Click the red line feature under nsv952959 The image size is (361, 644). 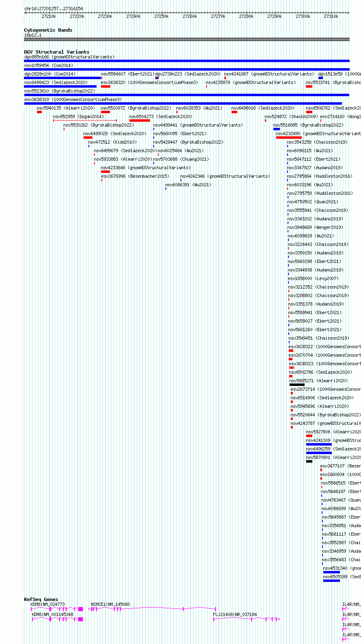point(85,121)
